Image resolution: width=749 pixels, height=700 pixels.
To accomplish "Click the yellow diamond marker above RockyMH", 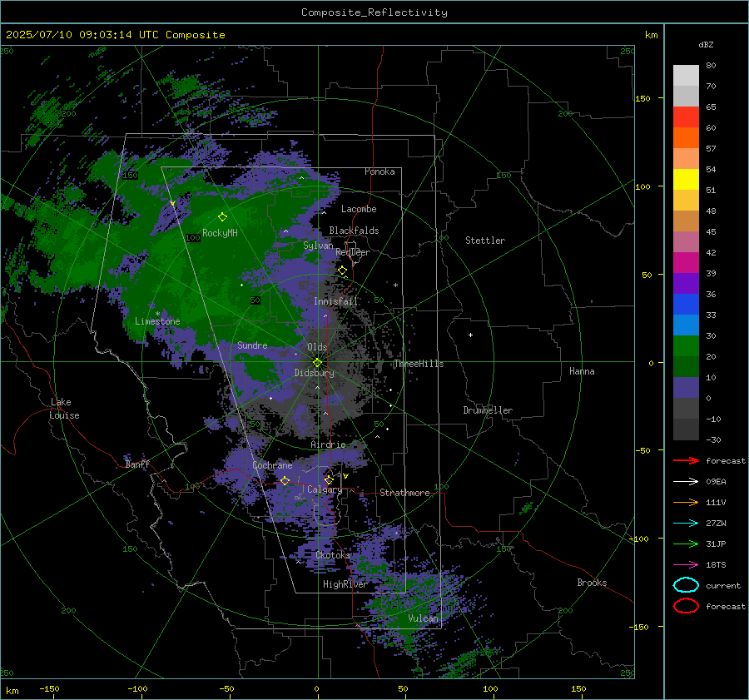I will coord(222,217).
